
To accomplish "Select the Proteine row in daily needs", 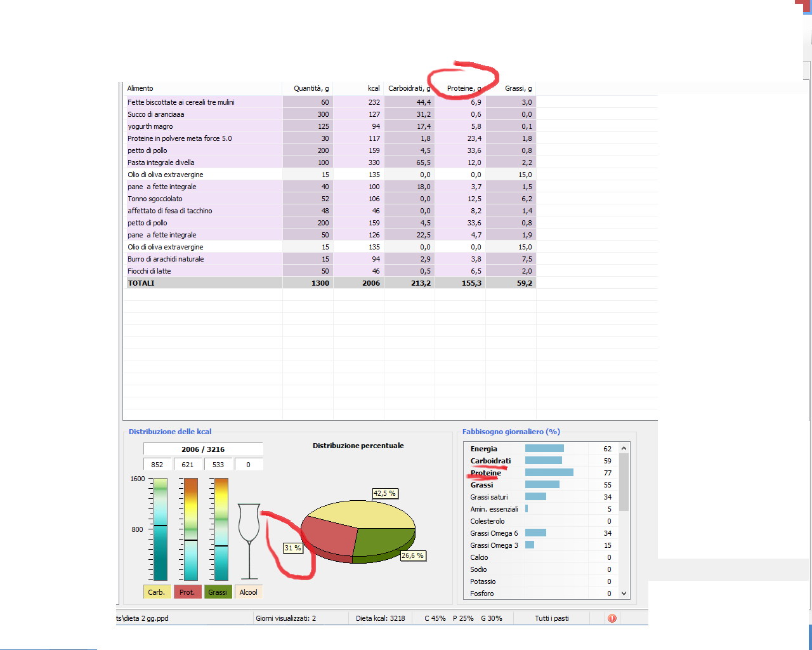I will (x=486, y=473).
